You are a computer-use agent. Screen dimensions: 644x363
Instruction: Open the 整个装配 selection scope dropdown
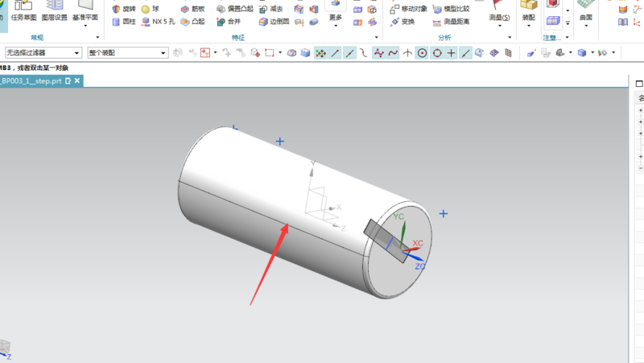point(128,52)
